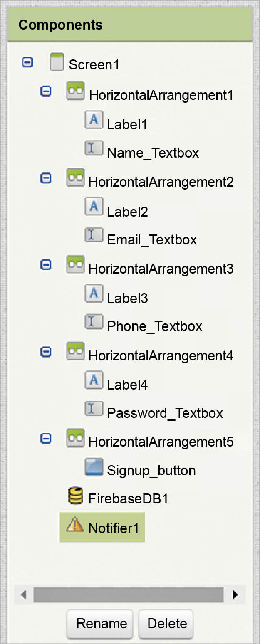260x644 pixels.
Task: Click the Password_Textbox textbox icon
Action: pos(94,409)
